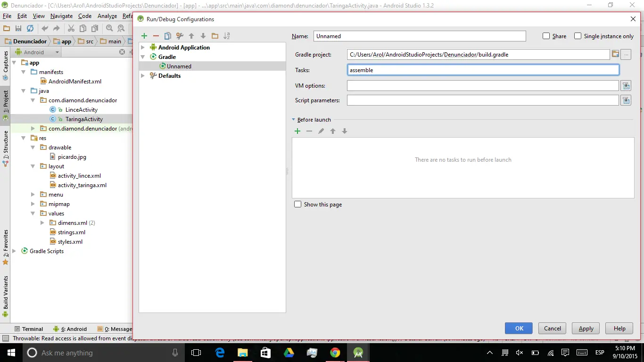This screenshot has width=644, height=362.
Task: Move Before launch task up
Action: [x=333, y=131]
